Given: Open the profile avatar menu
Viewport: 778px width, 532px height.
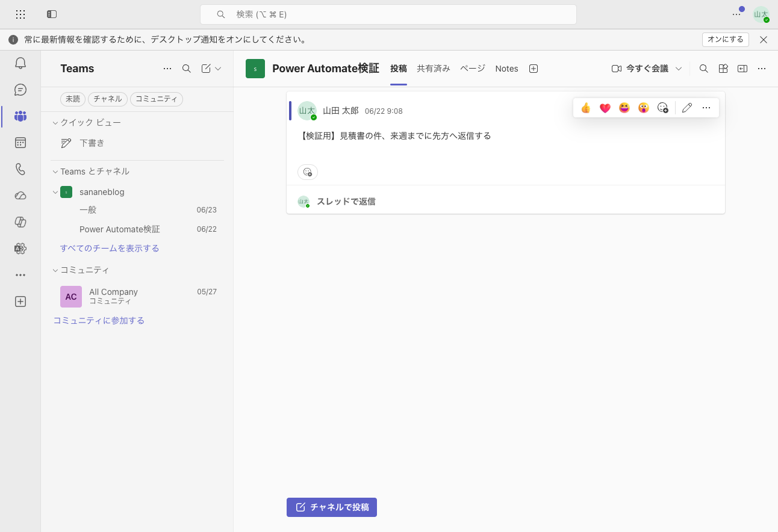Looking at the screenshot, I should point(761,14).
